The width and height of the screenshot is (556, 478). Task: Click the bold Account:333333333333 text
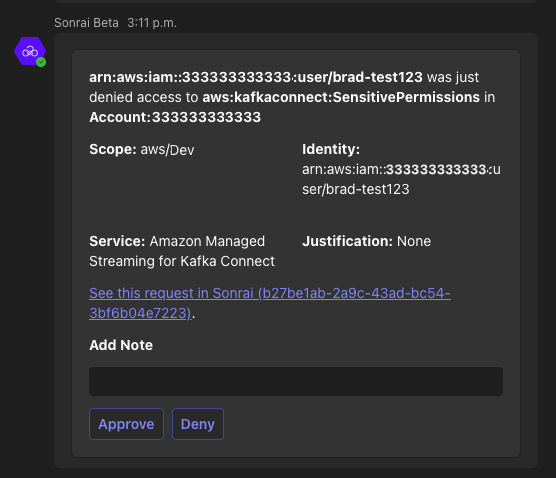point(175,117)
